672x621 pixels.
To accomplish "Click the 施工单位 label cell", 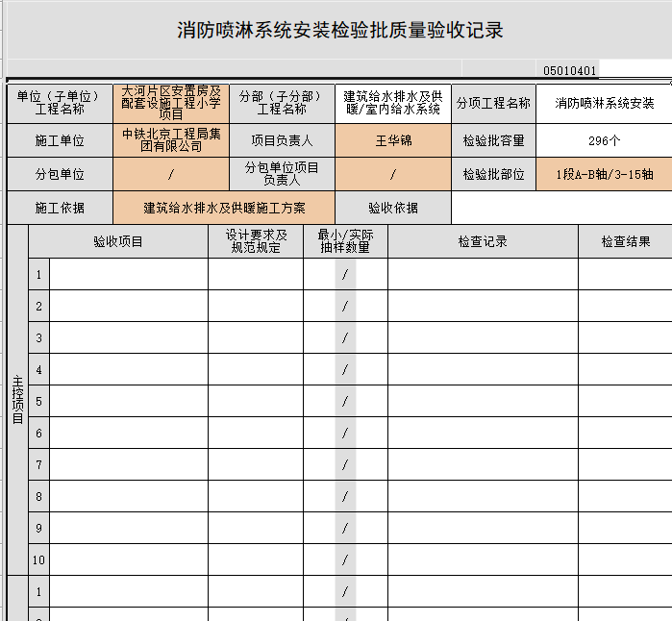I will click(60, 140).
